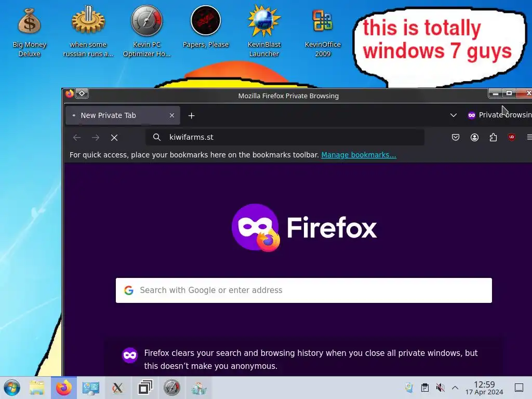The image size is (532, 399).
Task: Click the Private browsing indicator
Action: point(500,115)
